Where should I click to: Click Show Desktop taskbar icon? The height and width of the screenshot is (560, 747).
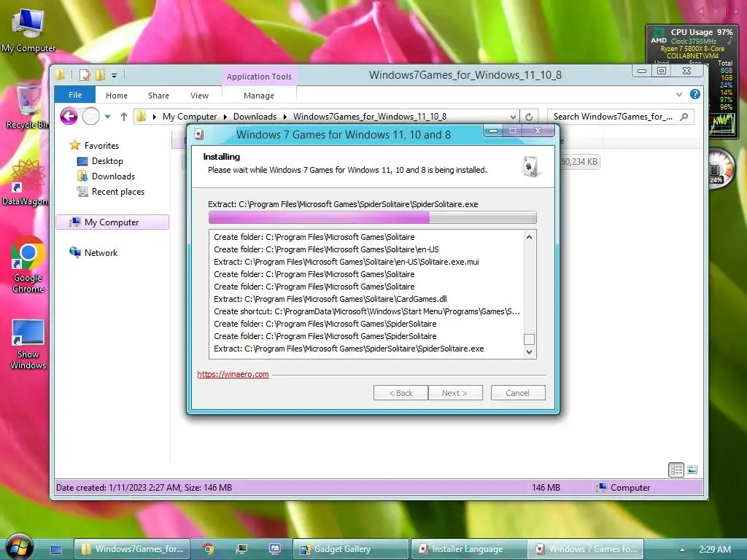pos(56,550)
